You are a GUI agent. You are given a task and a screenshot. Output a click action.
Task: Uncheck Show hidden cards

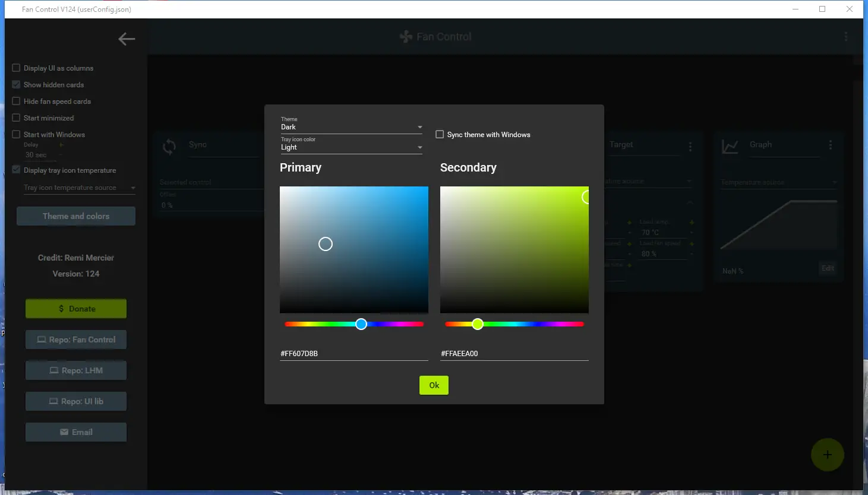(x=16, y=84)
